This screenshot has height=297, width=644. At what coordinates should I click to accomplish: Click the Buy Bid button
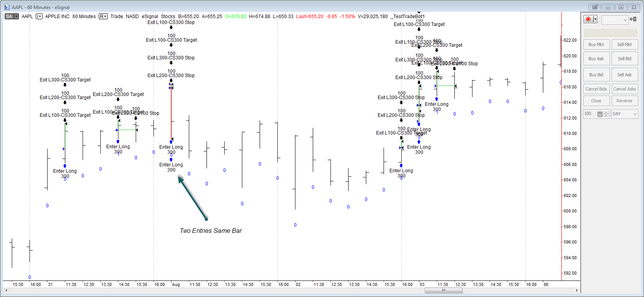coord(596,75)
